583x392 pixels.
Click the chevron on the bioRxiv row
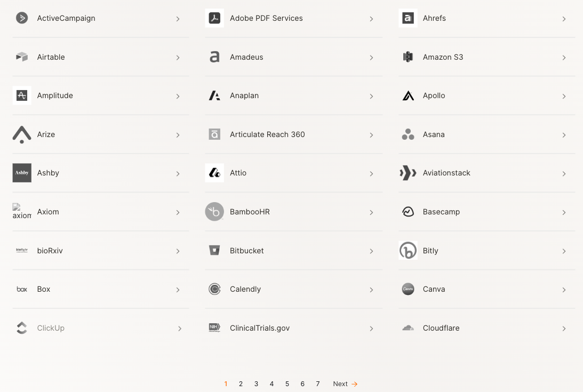tap(178, 251)
